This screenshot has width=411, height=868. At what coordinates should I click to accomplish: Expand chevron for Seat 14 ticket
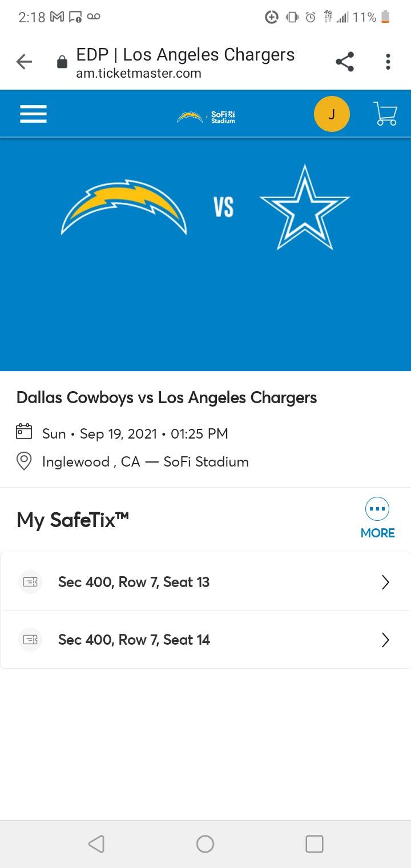[x=385, y=640]
